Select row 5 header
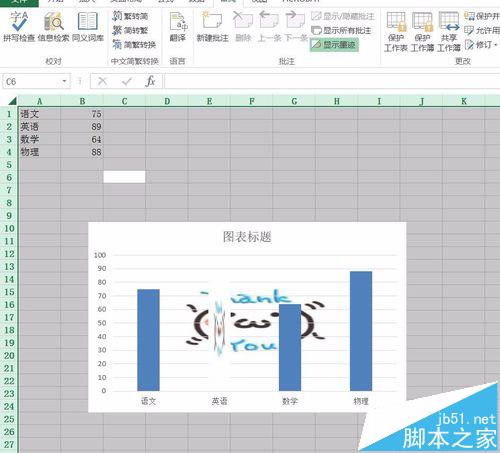This screenshot has width=500, height=453. [x=9, y=165]
